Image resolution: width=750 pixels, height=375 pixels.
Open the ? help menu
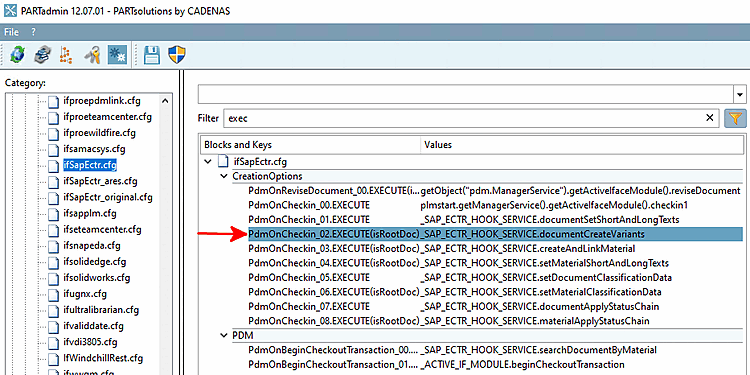point(33,33)
